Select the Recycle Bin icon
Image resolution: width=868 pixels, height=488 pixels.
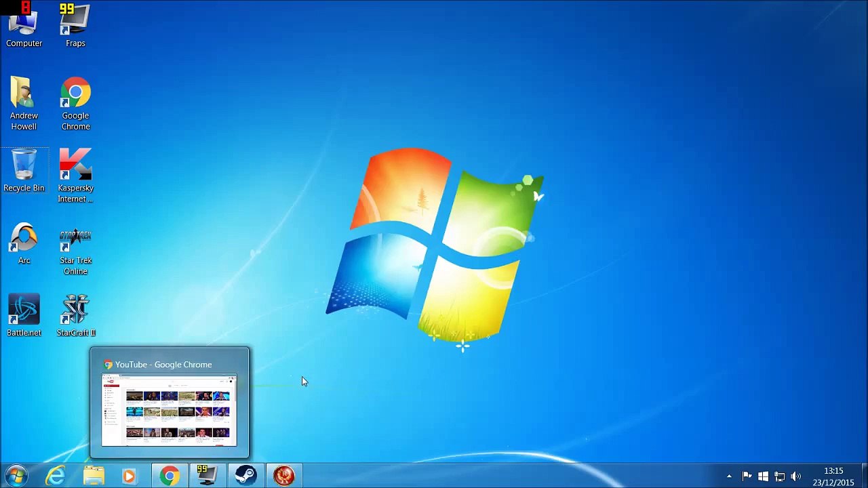coord(24,171)
